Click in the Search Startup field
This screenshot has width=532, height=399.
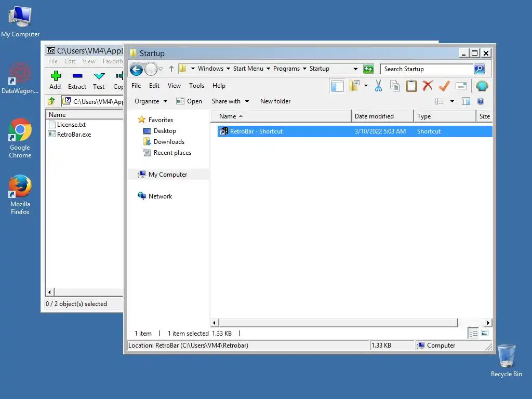[x=427, y=69]
